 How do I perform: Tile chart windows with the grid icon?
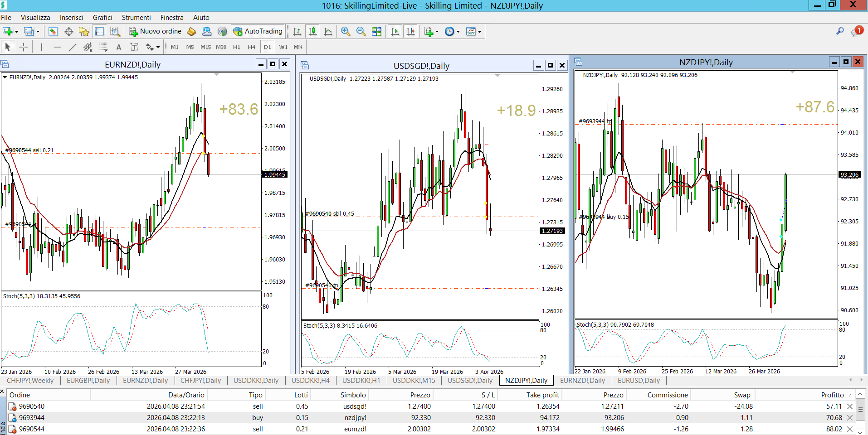click(x=376, y=31)
